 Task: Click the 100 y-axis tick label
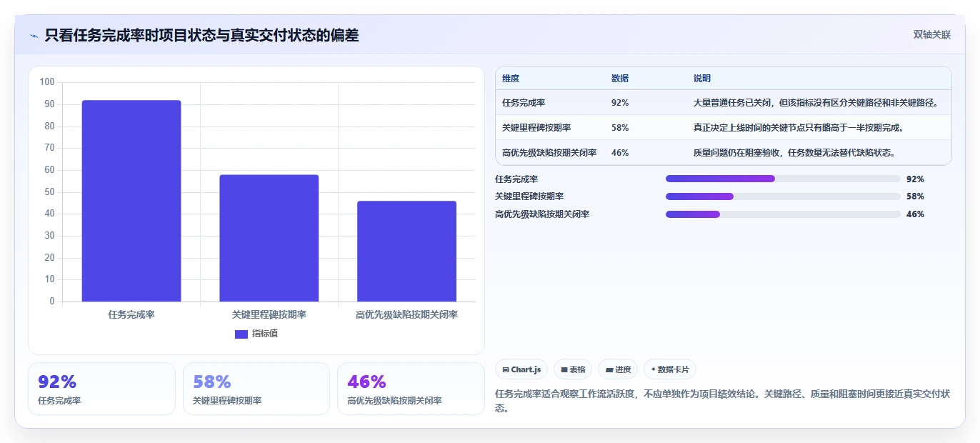(x=47, y=82)
